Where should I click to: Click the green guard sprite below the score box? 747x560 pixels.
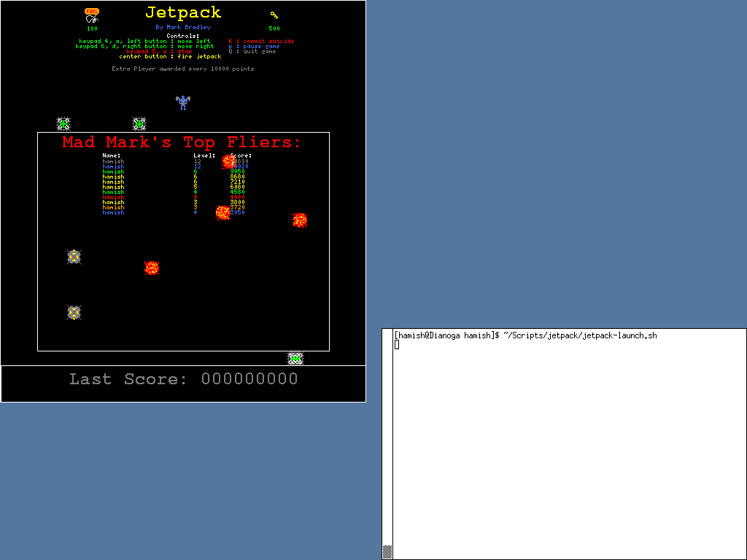click(x=295, y=358)
